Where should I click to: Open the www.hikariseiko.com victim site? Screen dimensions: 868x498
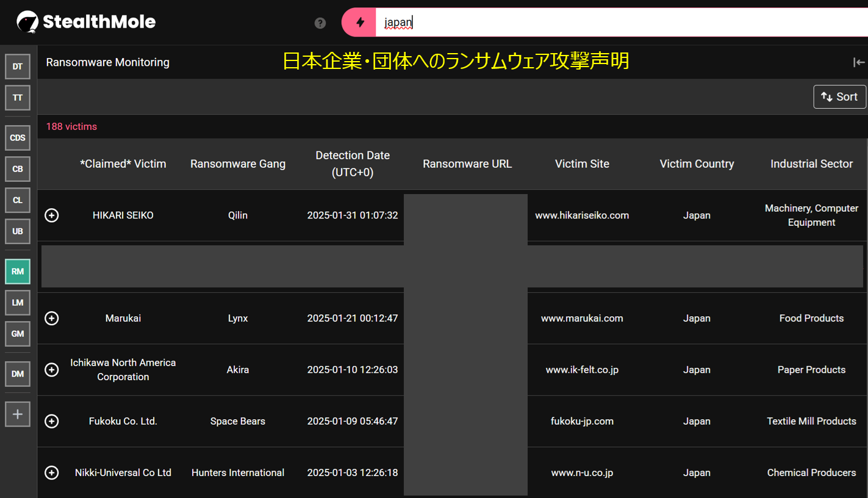tap(582, 215)
